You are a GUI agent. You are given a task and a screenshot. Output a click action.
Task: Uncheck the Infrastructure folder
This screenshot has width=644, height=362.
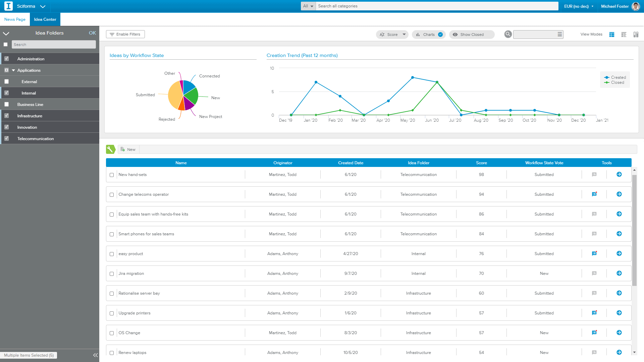click(x=6, y=116)
